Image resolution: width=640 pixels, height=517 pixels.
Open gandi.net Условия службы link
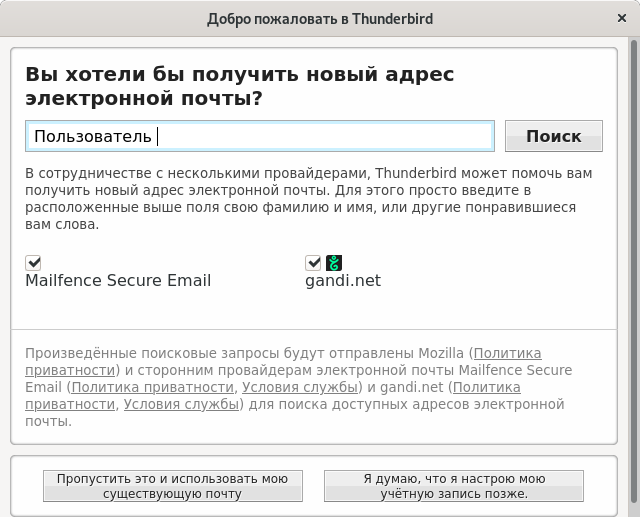click(x=181, y=404)
